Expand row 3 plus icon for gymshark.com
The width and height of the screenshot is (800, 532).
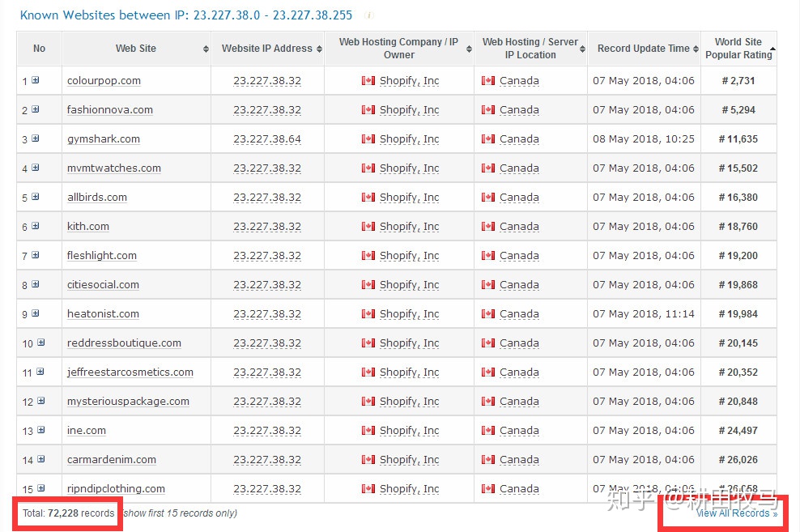[36, 139]
